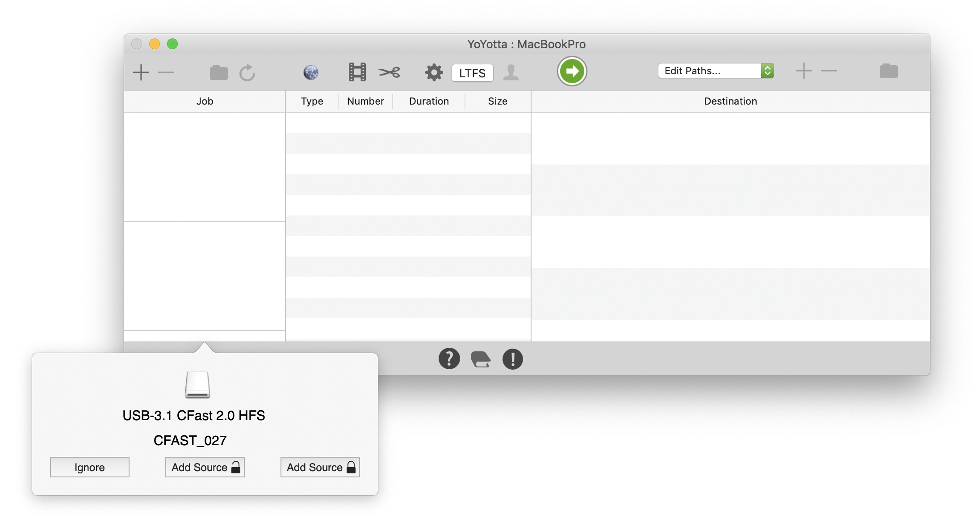Sort by the Number column header
This screenshot has height=531, width=980.
[x=365, y=101]
